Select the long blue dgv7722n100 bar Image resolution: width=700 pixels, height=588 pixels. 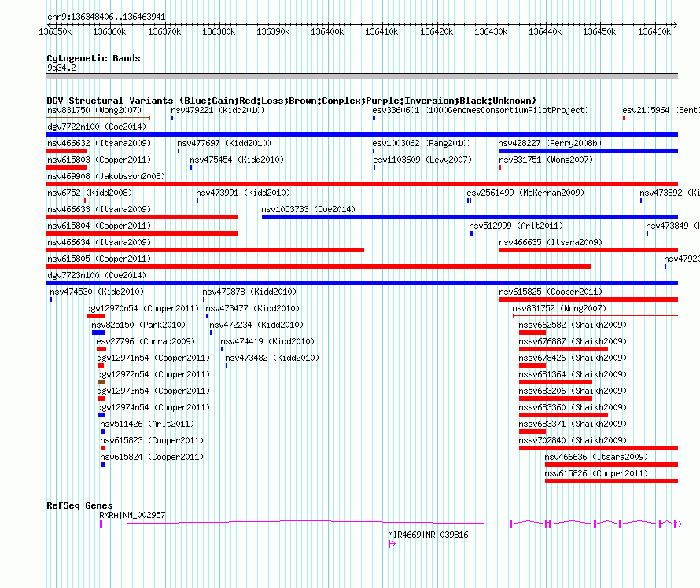point(362,134)
